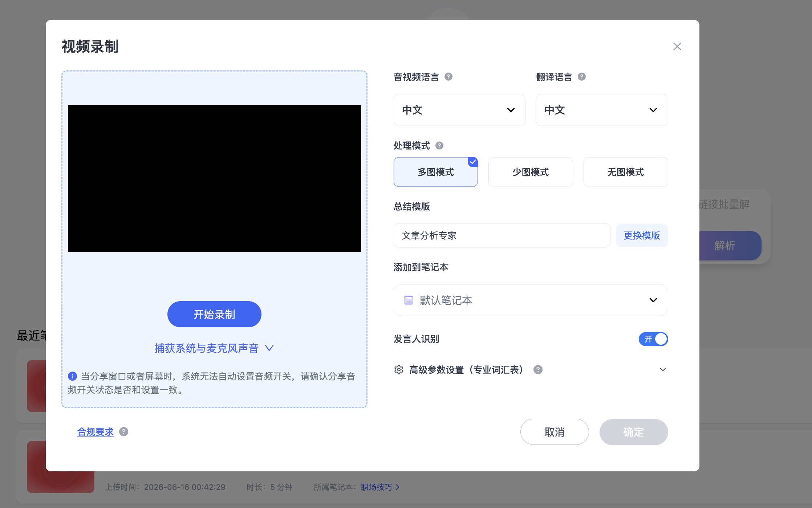The width and height of the screenshot is (812, 508).
Task: Click the gear icon for advanced settings
Action: coord(399,369)
